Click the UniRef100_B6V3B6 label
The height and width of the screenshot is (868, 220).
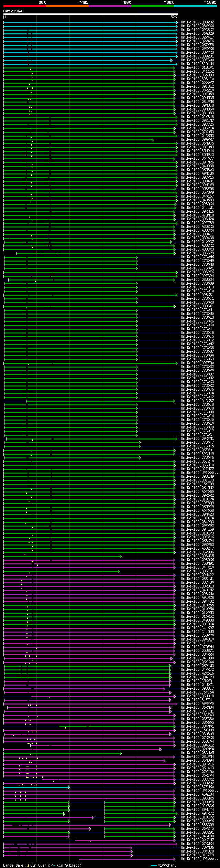[197, 552]
